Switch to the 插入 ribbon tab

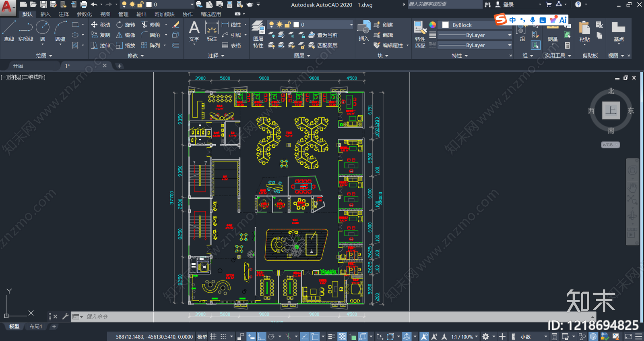[45, 14]
